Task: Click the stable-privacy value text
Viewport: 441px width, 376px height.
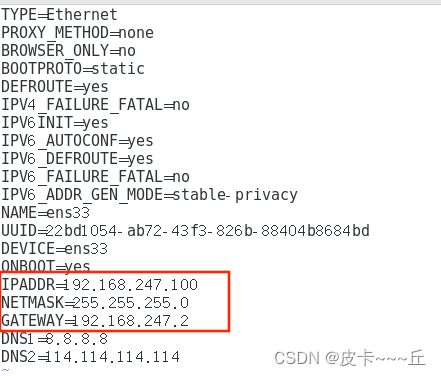Action: [x=235, y=195]
